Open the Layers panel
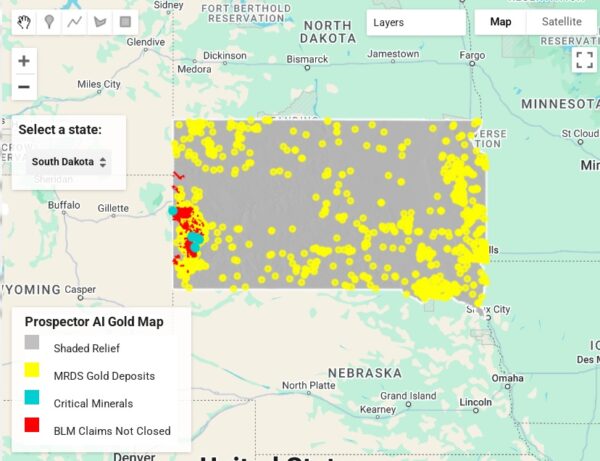The height and width of the screenshot is (461, 600). point(416,23)
